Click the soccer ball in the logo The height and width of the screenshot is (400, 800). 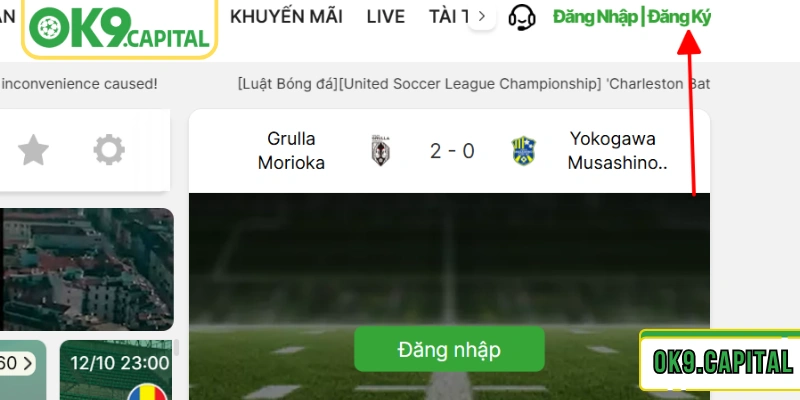49,28
